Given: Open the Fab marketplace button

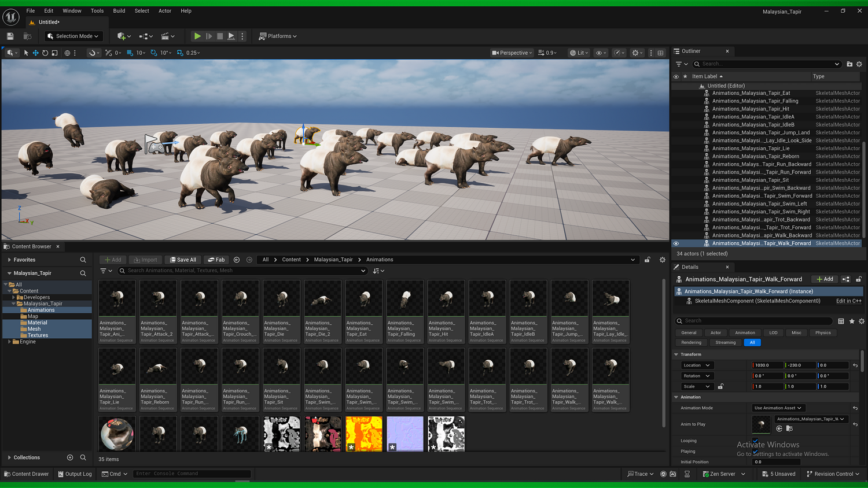Looking at the screenshot, I should tap(216, 260).
